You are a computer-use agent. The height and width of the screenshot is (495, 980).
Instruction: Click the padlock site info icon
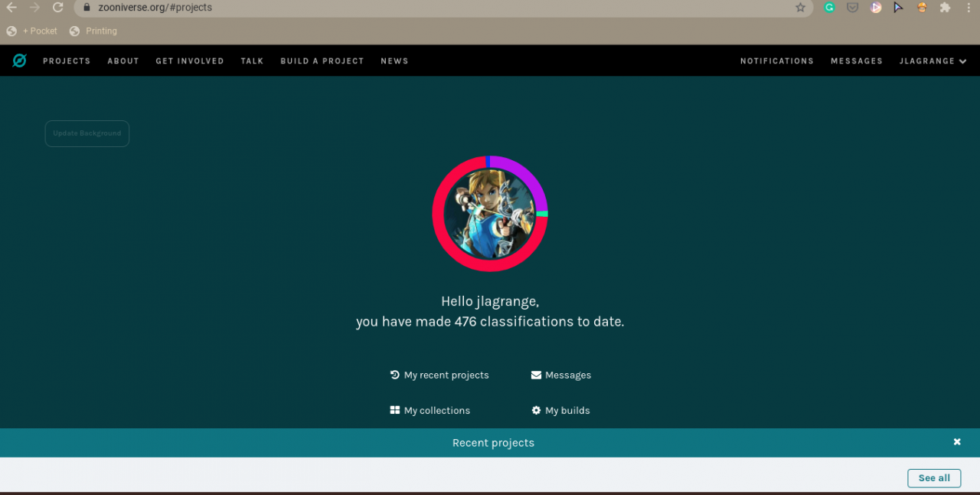(86, 8)
